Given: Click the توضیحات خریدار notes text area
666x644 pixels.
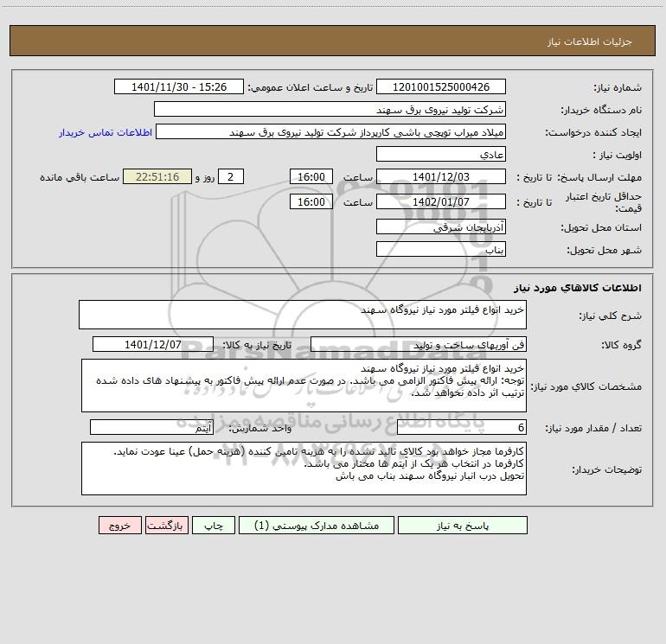Looking at the screenshot, I should click(304, 469).
